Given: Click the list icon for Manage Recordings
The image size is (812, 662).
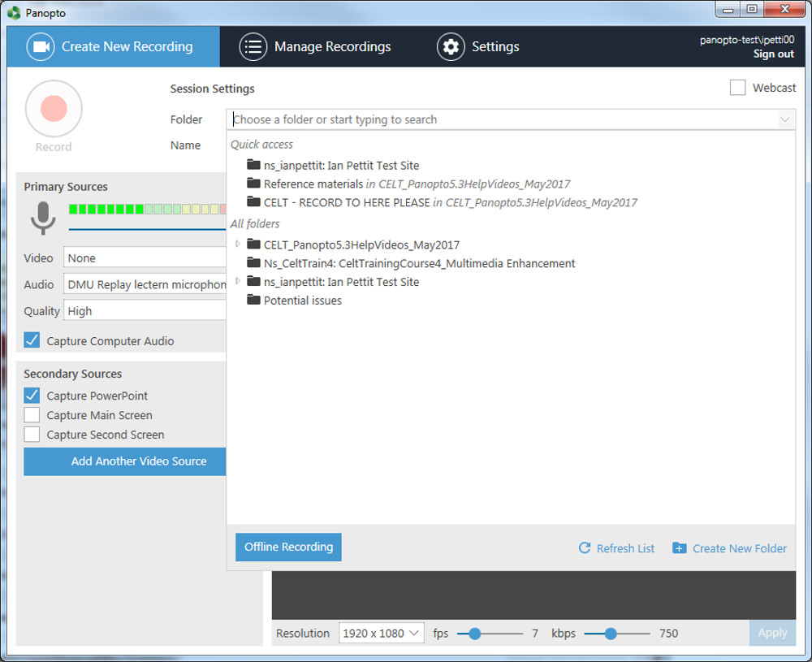Looking at the screenshot, I should (x=253, y=46).
